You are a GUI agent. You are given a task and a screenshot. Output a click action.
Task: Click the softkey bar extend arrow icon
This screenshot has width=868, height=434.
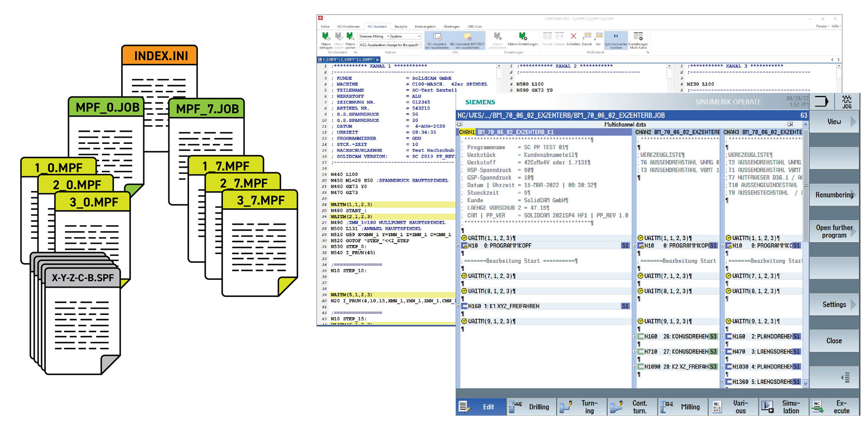click(x=845, y=378)
